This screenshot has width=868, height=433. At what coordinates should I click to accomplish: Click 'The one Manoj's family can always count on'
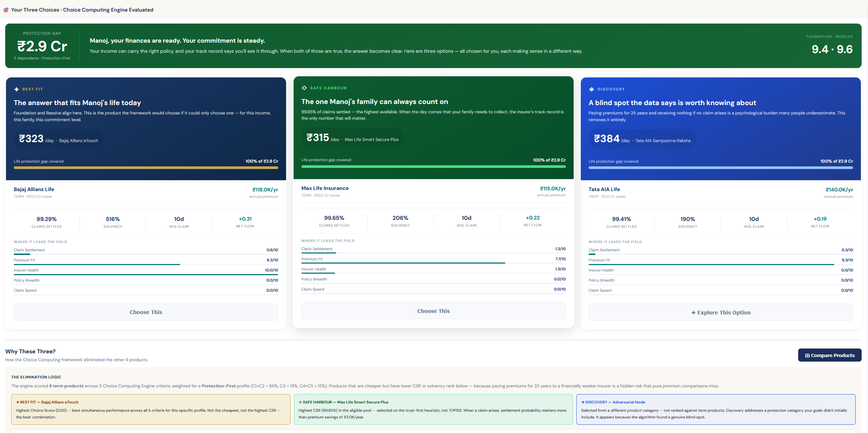(x=375, y=102)
